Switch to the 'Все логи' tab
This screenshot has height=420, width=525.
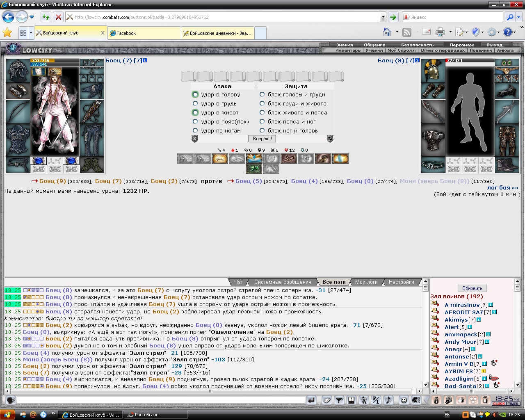(x=334, y=282)
